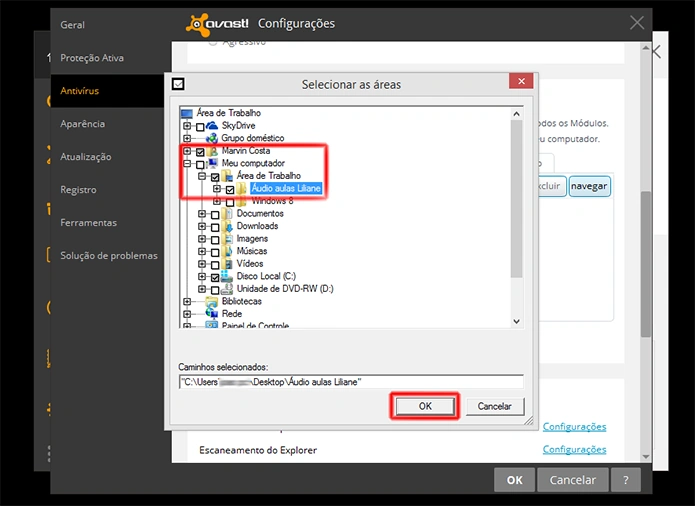Expand the Disco Local (C:) node
The image size is (695, 506).
click(x=202, y=276)
